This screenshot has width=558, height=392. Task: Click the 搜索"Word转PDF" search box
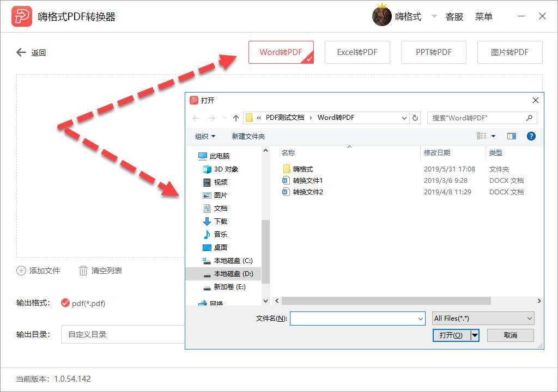482,118
